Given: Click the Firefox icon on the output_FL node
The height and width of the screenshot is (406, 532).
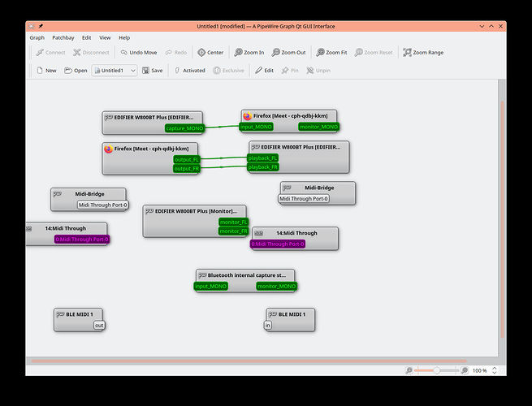Looking at the screenshot, I should click(x=109, y=149).
